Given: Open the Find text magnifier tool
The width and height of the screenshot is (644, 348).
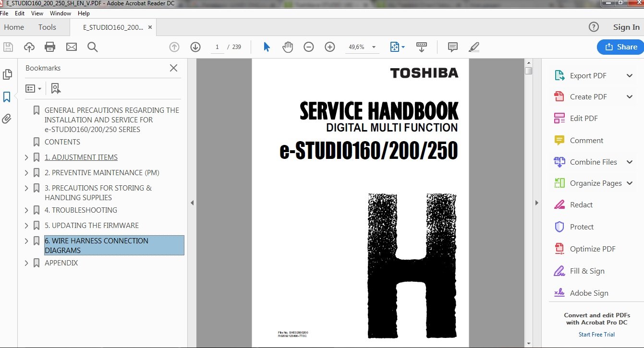Looking at the screenshot, I should [x=93, y=47].
